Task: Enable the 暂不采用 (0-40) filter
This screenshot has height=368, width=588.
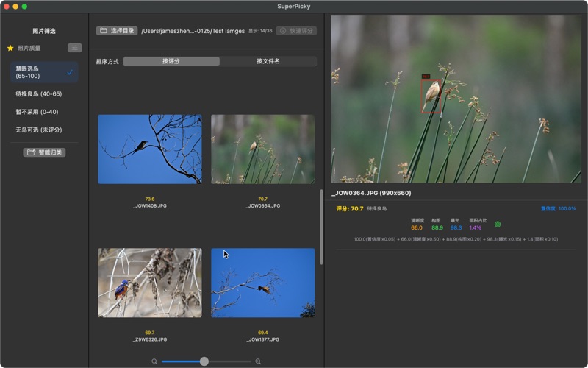Action: (37, 112)
